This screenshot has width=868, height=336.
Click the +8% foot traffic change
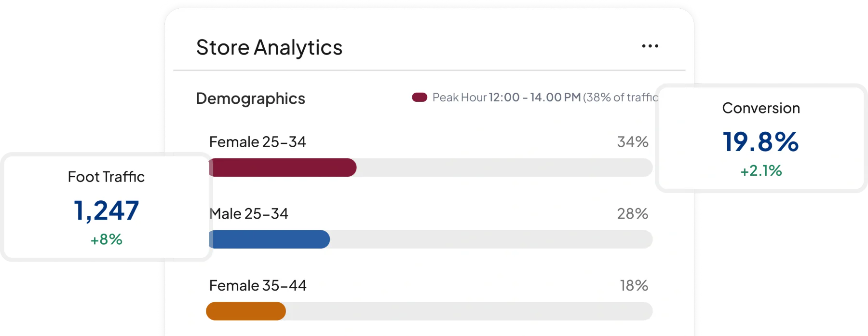tap(106, 239)
